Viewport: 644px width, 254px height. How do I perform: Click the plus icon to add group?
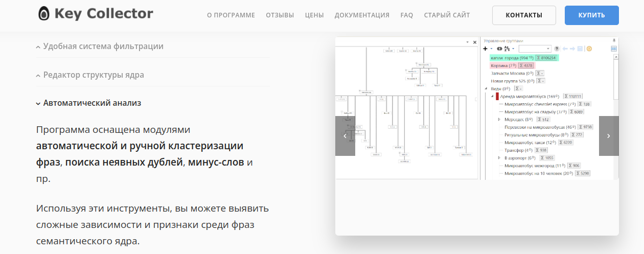(x=485, y=49)
